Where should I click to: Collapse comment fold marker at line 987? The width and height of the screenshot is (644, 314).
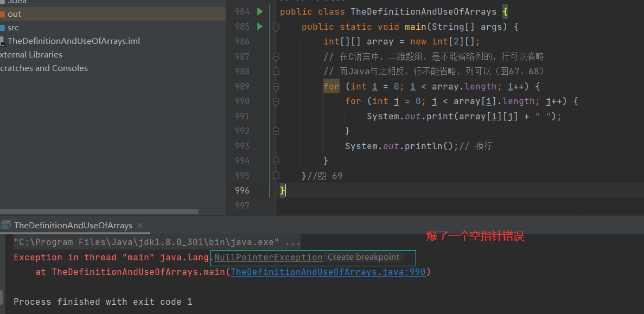(276, 56)
